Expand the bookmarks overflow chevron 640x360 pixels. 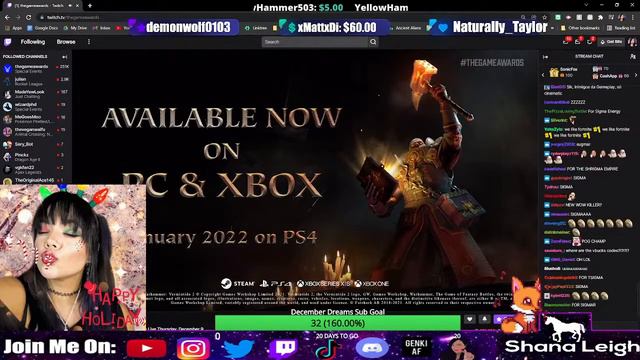click(552, 28)
